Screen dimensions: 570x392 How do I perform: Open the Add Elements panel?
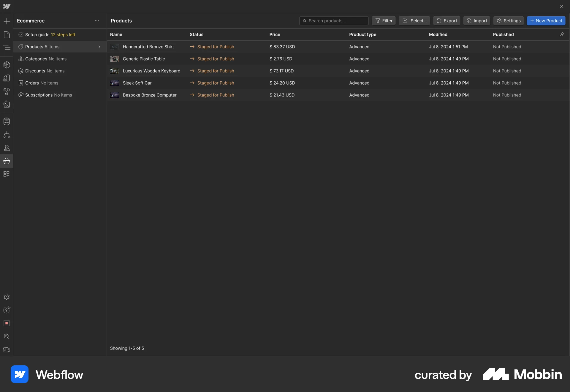(x=7, y=21)
